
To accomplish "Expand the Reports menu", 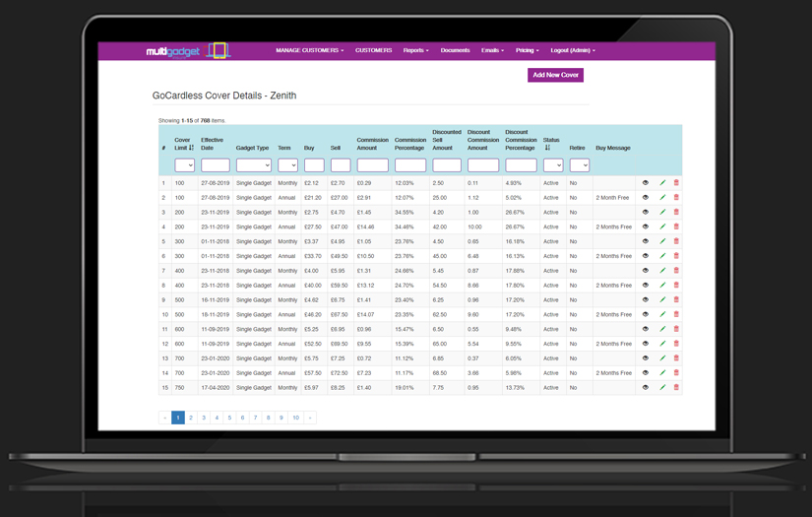I will click(x=415, y=50).
